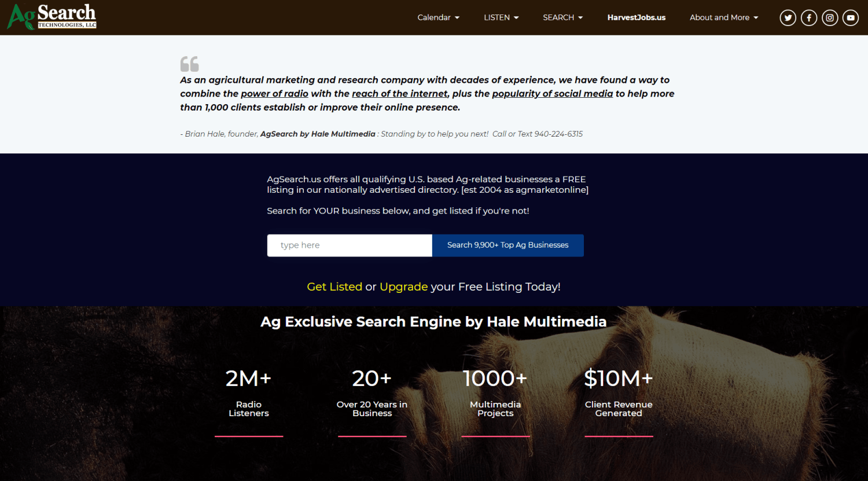Image resolution: width=868 pixels, height=481 pixels.
Task: Follow the 'popularity of social media' link
Action: 553,94
